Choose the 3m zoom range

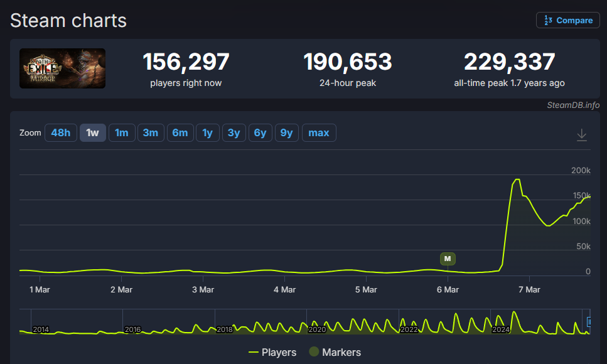coord(151,133)
